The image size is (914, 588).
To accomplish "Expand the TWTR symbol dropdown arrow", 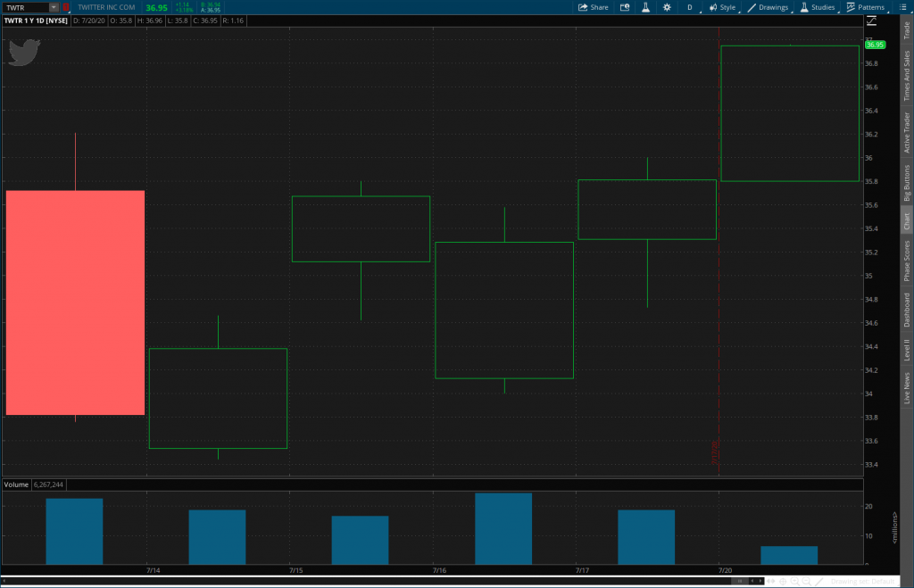I will pos(53,7).
